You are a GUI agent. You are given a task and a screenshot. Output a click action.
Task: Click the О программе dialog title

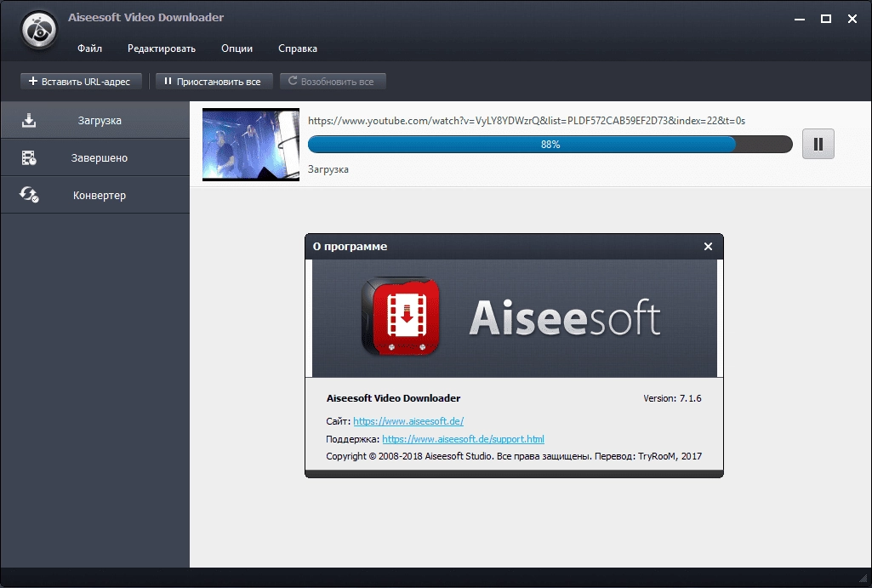click(350, 247)
